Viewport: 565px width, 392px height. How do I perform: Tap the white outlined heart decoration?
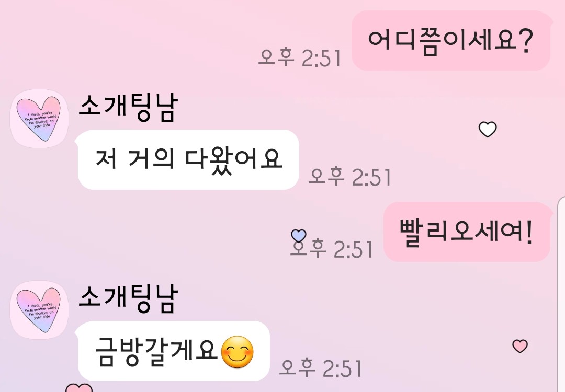[488, 129]
